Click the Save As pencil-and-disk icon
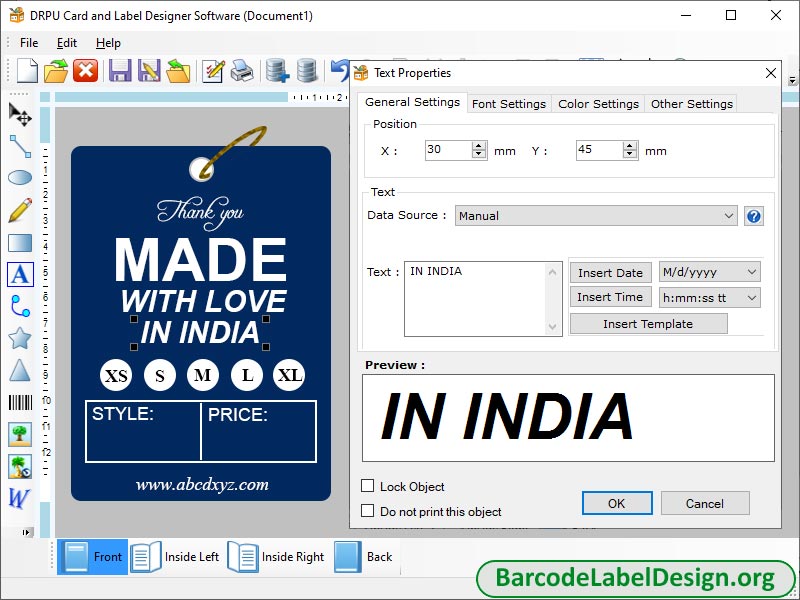This screenshot has width=800, height=600. (x=149, y=70)
